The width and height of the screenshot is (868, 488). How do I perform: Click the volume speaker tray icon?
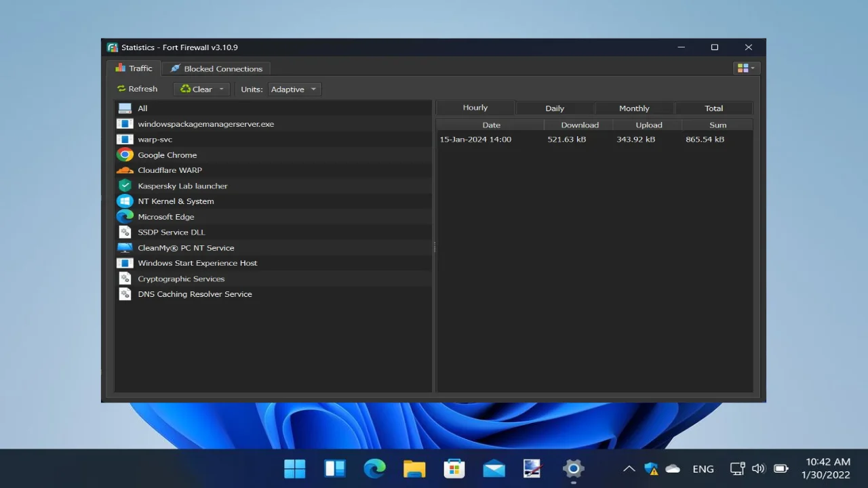point(759,468)
